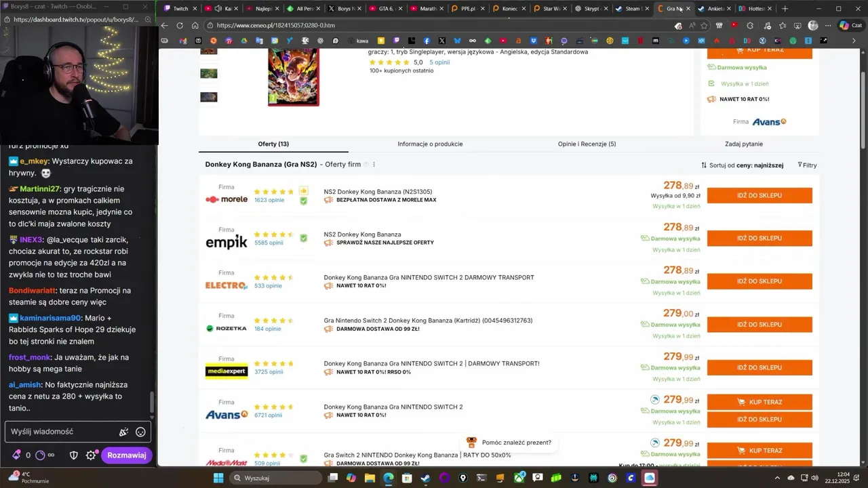Open Opinie i Recenzje (5) tab
Screen dimensions: 868x488
(587, 144)
